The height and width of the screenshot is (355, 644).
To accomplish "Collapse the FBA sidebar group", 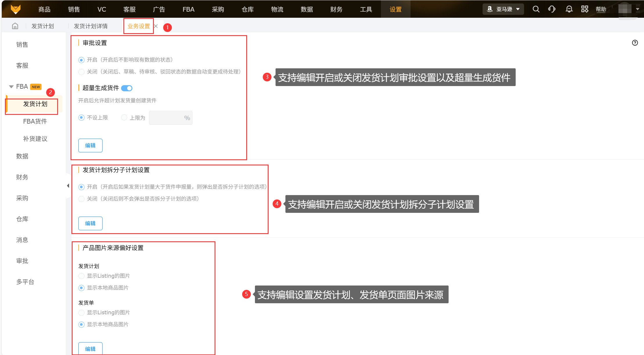I will (11, 87).
